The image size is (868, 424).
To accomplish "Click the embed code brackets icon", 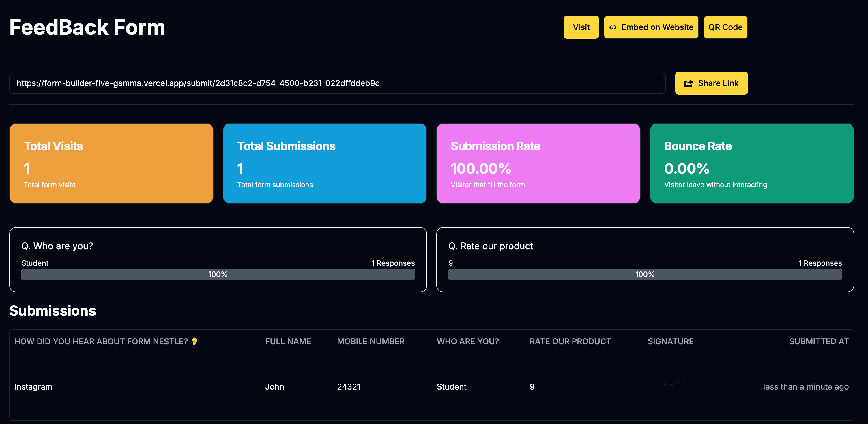I will pos(613,27).
